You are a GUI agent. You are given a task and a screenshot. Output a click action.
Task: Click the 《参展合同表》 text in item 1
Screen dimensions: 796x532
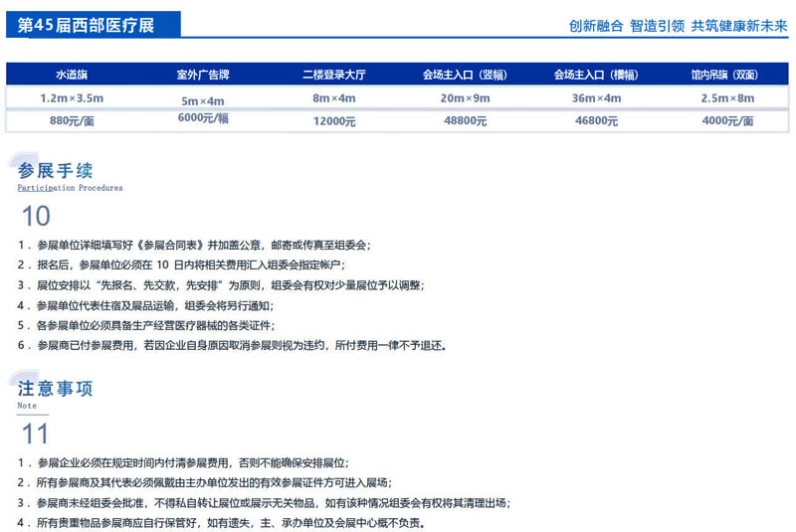point(172,246)
